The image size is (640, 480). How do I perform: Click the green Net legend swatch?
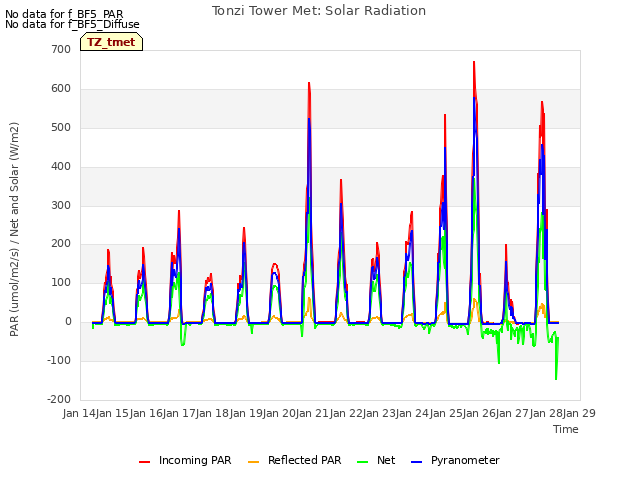(x=362, y=462)
